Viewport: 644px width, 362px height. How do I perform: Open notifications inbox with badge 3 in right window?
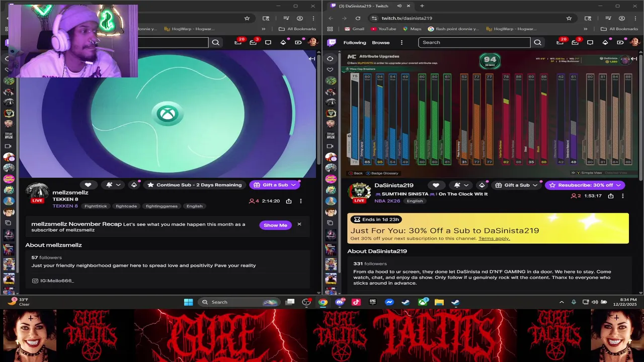[575, 42]
